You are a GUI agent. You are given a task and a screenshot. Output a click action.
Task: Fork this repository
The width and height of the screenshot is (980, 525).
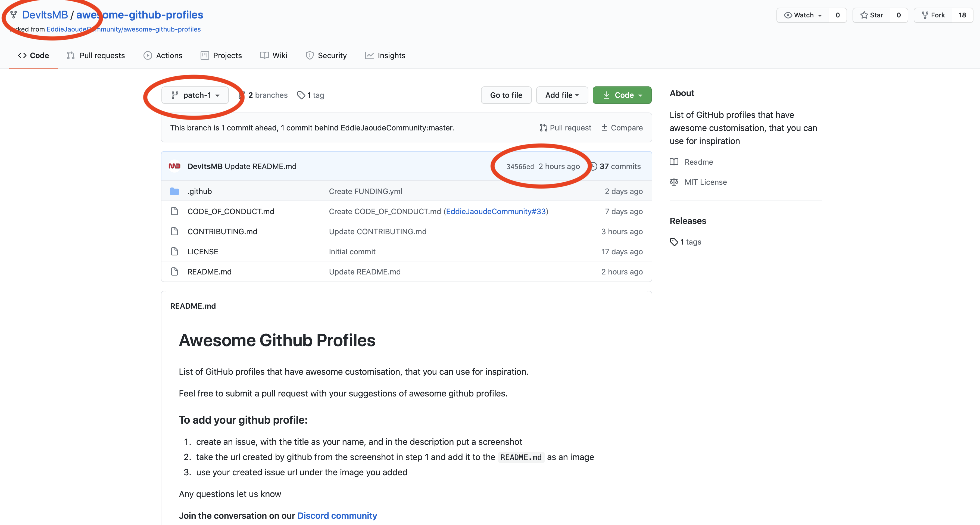tap(933, 15)
